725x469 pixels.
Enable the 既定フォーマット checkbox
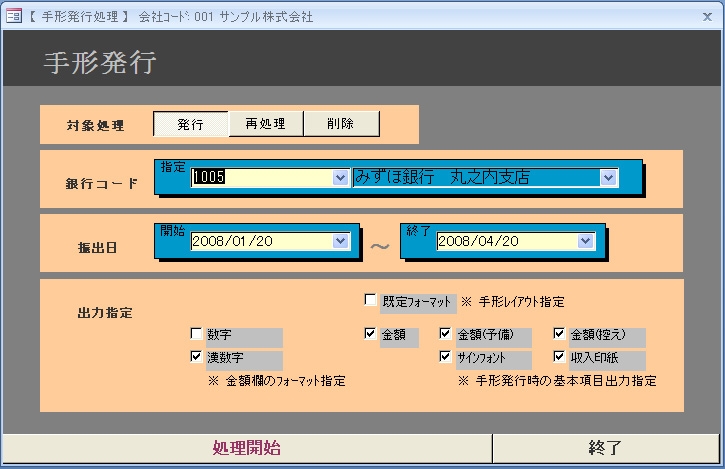[x=370, y=300]
